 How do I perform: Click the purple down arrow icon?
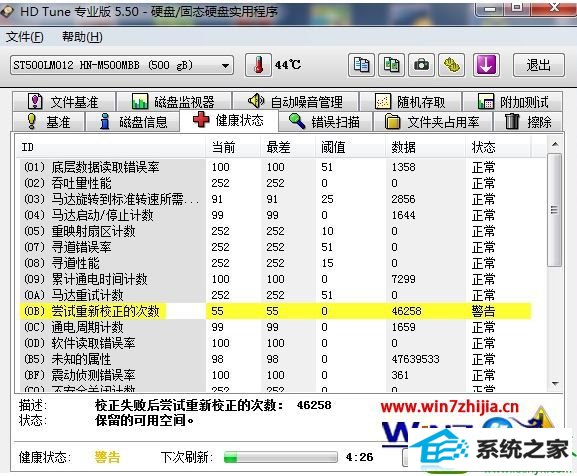[486, 65]
